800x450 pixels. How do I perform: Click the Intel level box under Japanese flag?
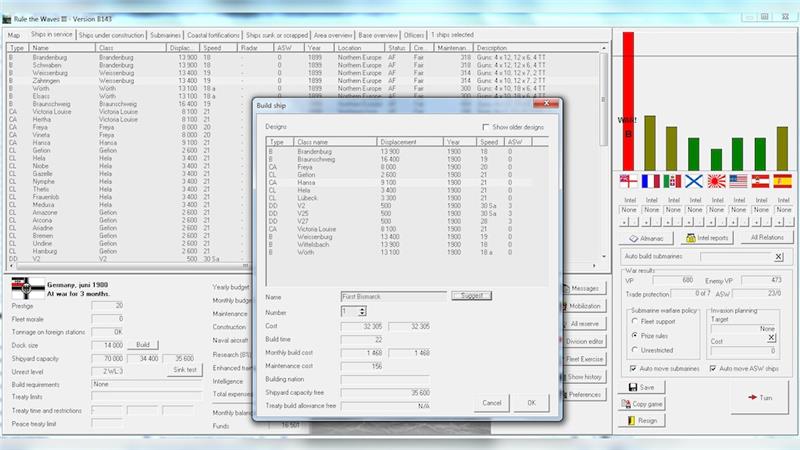click(x=717, y=210)
